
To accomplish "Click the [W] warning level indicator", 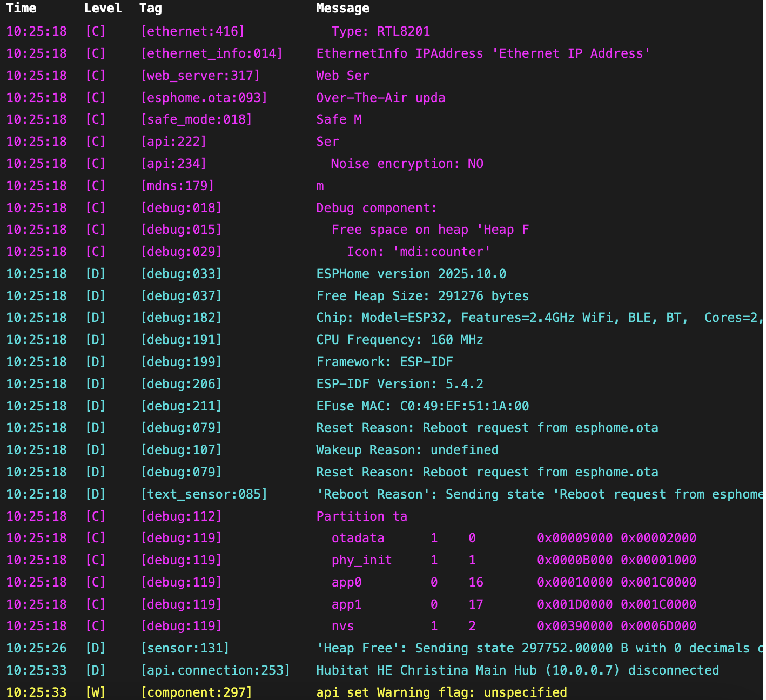I will (x=95, y=692).
